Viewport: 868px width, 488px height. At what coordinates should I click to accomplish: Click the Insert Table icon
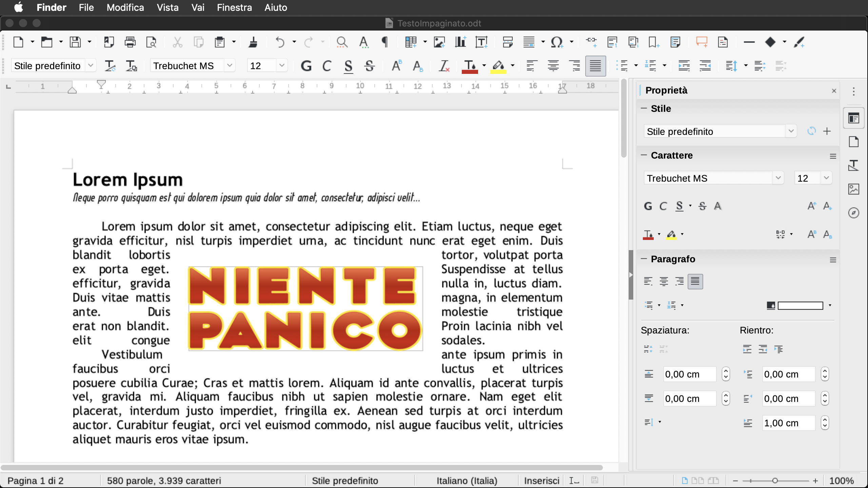411,42
